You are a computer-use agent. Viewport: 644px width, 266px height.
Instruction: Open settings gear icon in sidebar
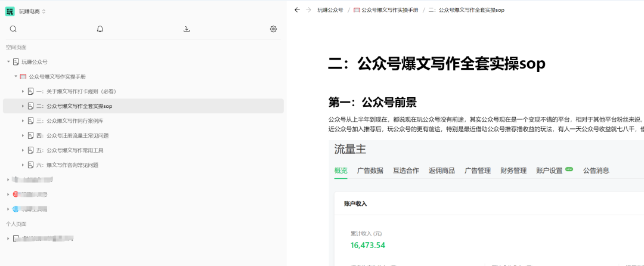pyautogui.click(x=273, y=29)
